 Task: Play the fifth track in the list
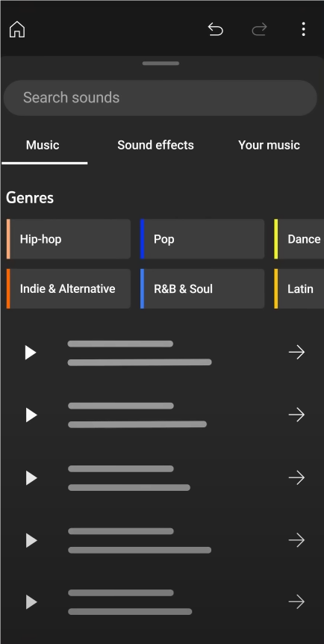tap(31, 602)
